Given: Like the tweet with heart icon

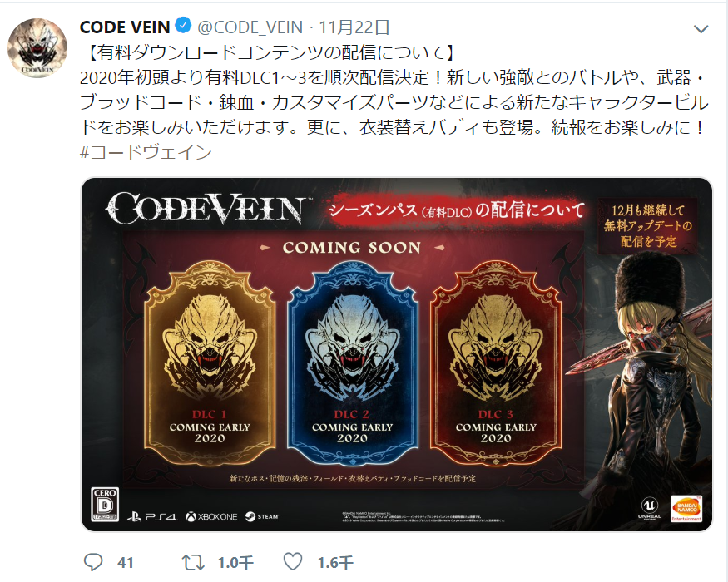Looking at the screenshot, I should [x=293, y=561].
